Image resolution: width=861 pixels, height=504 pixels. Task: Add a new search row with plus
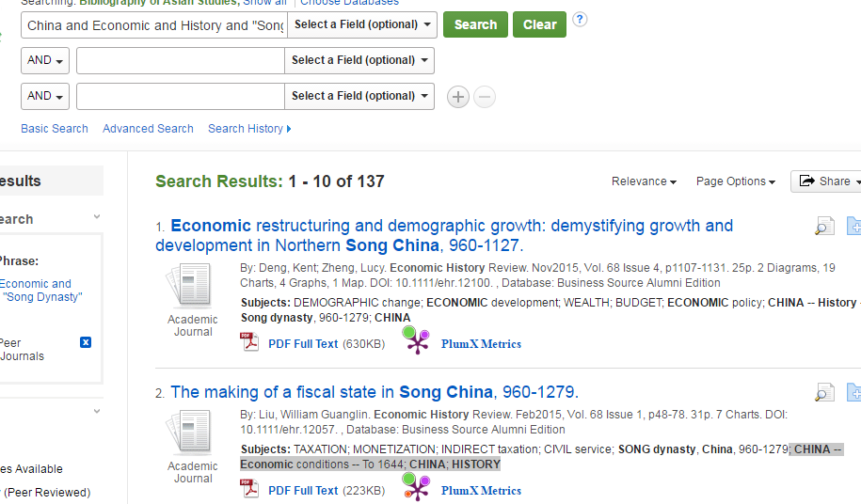click(458, 97)
